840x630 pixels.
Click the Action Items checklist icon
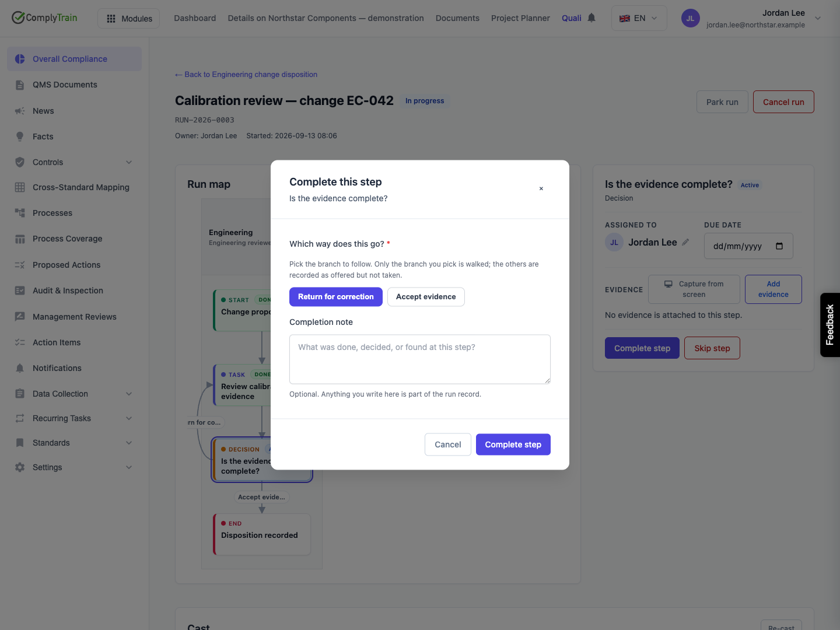(20, 342)
